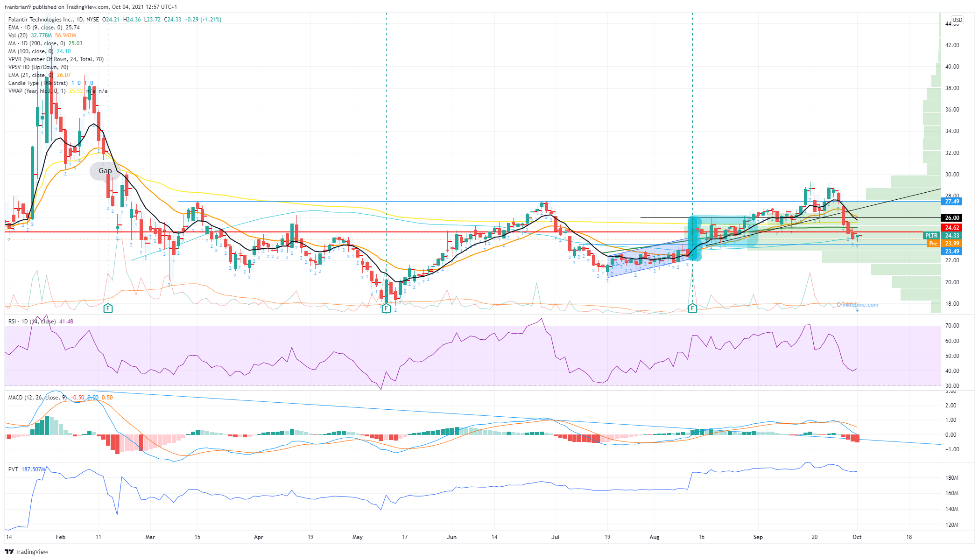
Task: Select the VPSV HD indicator legend row
Action: (x=38, y=67)
